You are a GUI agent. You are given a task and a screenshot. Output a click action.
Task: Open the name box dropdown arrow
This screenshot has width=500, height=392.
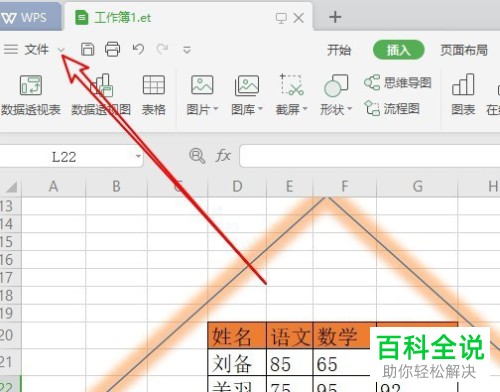138,156
